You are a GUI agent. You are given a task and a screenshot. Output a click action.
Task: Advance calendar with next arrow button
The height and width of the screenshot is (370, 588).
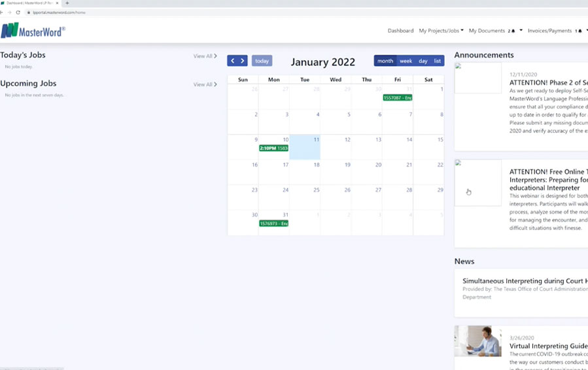pos(243,61)
